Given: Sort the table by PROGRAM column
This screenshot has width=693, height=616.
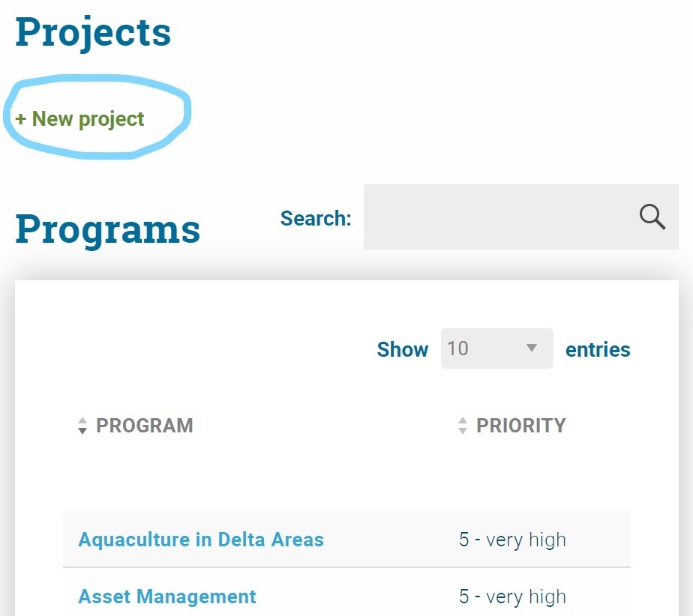Looking at the screenshot, I should (144, 425).
